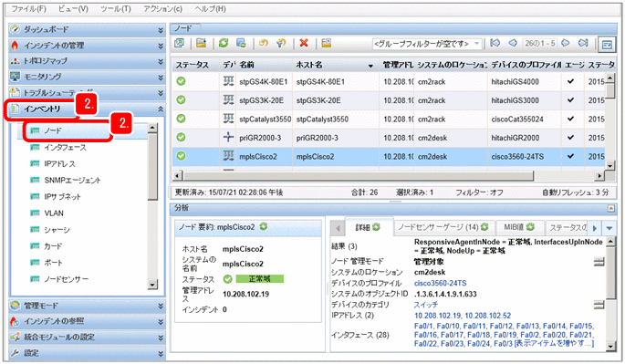This screenshot has width=625, height=364.
Task: Open the cisco3560-24TS device profile link
Action: coord(440,283)
